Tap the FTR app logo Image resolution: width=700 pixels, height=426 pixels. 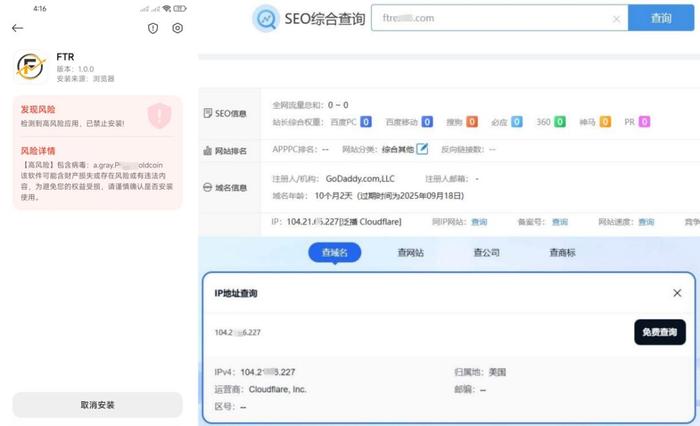32,67
